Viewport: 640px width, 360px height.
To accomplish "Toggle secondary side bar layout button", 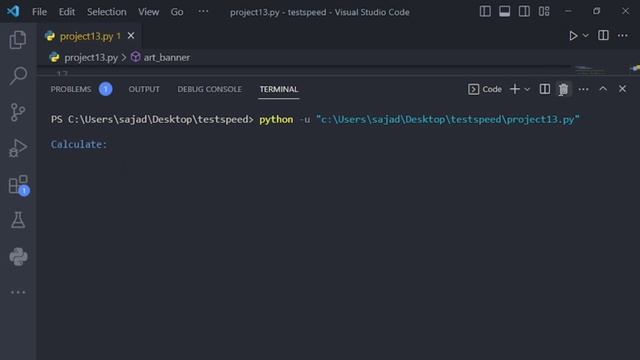I will pyautogui.click(x=524, y=11).
